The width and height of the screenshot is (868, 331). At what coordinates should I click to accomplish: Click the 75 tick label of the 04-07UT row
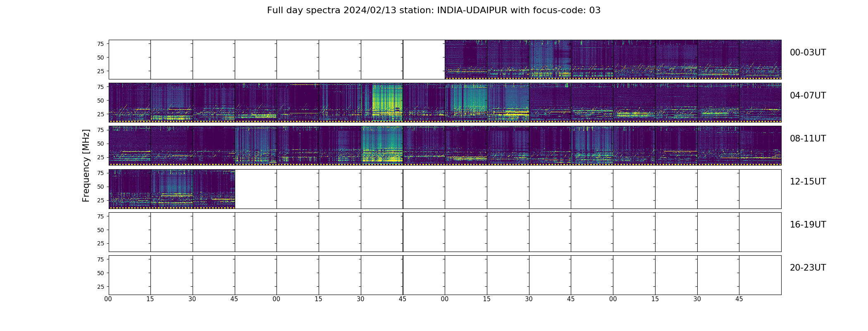[100, 87]
